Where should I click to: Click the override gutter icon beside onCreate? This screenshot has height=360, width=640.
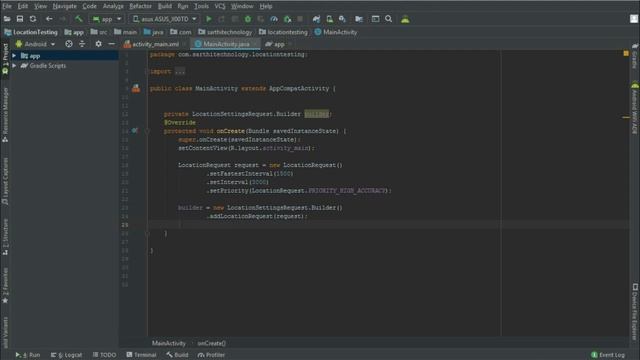[x=134, y=131]
